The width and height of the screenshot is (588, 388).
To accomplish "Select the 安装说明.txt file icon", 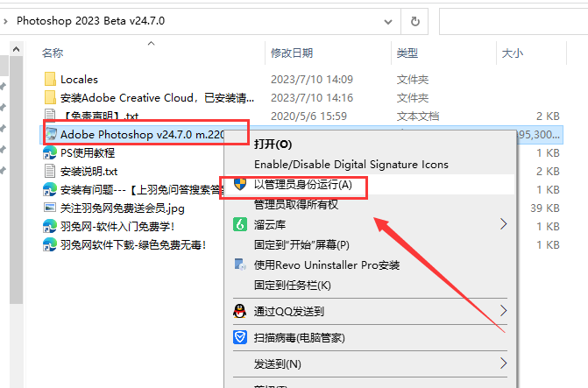I will click(50, 171).
